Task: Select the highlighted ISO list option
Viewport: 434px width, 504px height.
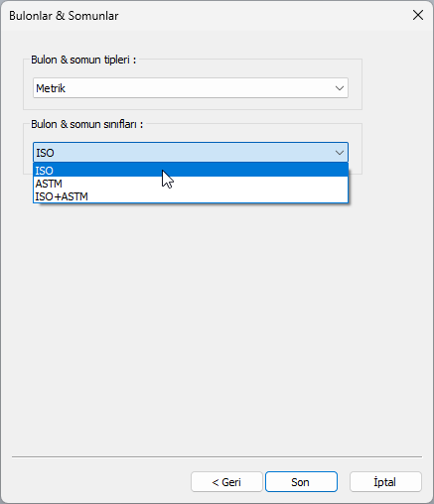Action: [191, 171]
